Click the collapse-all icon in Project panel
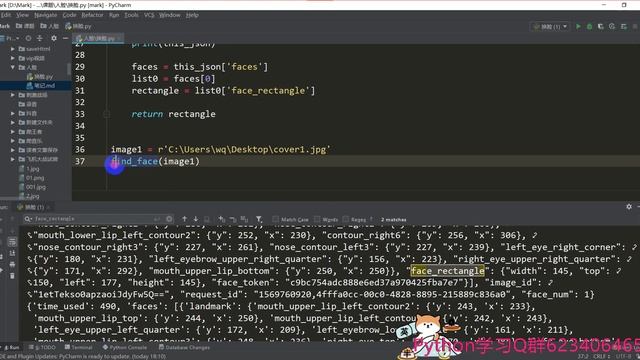640x360 pixels. tap(40, 38)
